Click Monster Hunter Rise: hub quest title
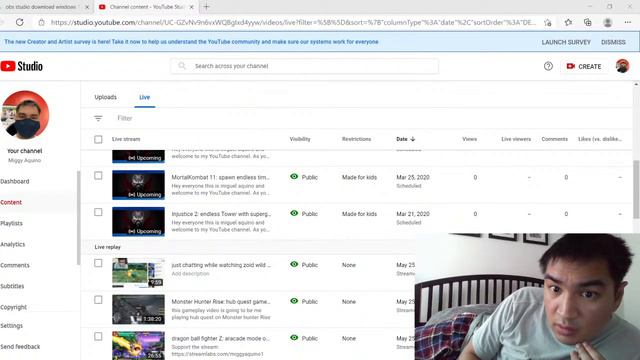 point(221,302)
